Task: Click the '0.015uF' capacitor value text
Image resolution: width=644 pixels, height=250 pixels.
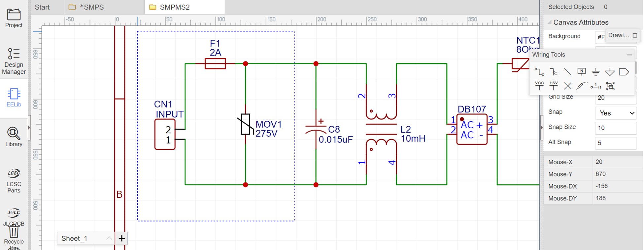Action: 336,140
